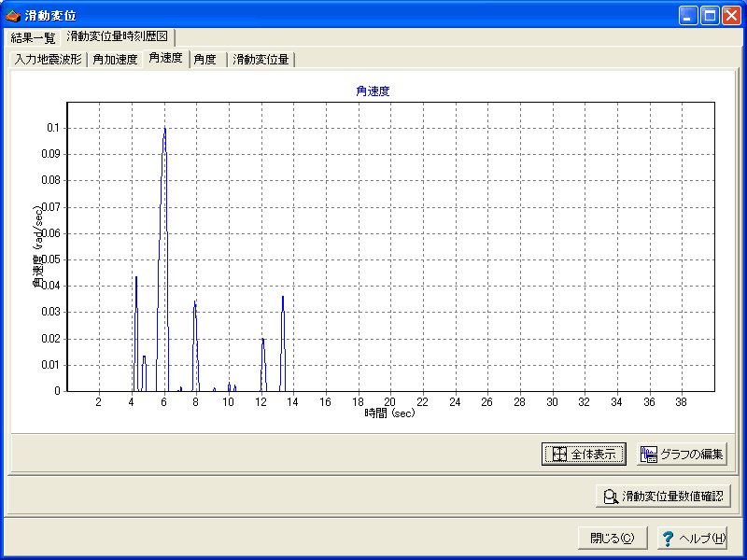Open ヘルプ(H) help
Screen dimensions: 747x560
694,539
